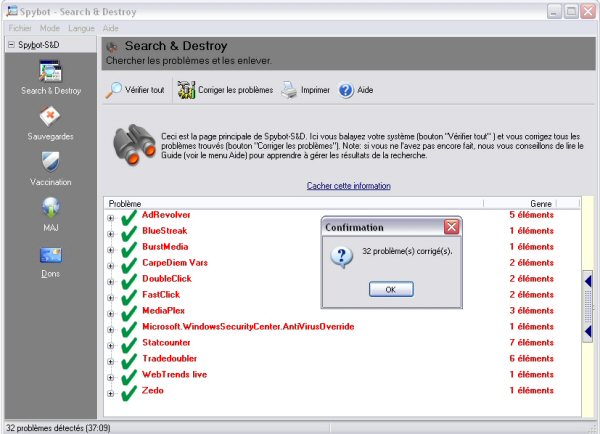Toggle the MediaPlex green checkmark
This screenshot has height=434, width=600.
[129, 314]
